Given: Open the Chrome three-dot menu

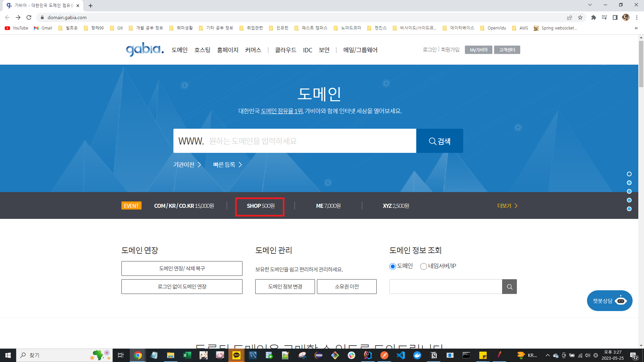Looking at the screenshot, I should 637,17.
